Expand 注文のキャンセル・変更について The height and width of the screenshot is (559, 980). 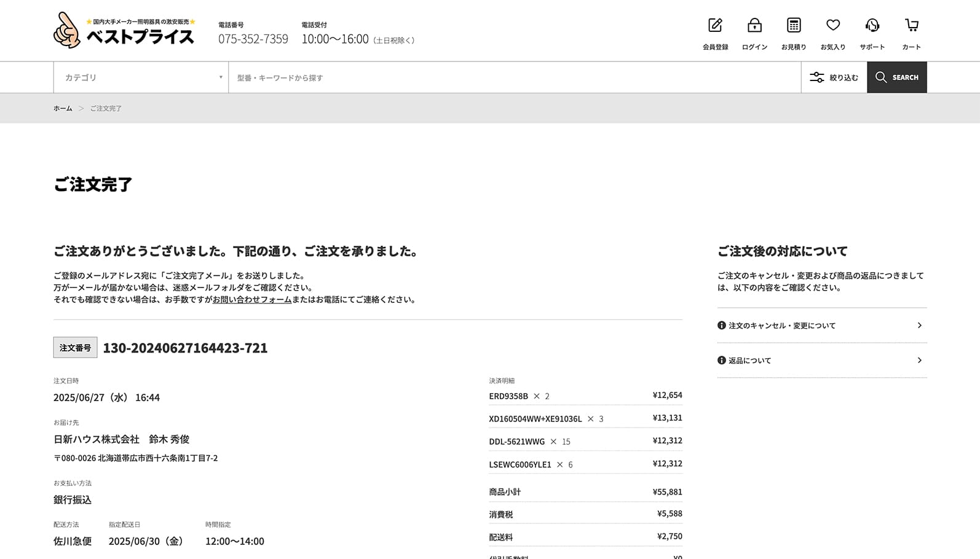(821, 326)
